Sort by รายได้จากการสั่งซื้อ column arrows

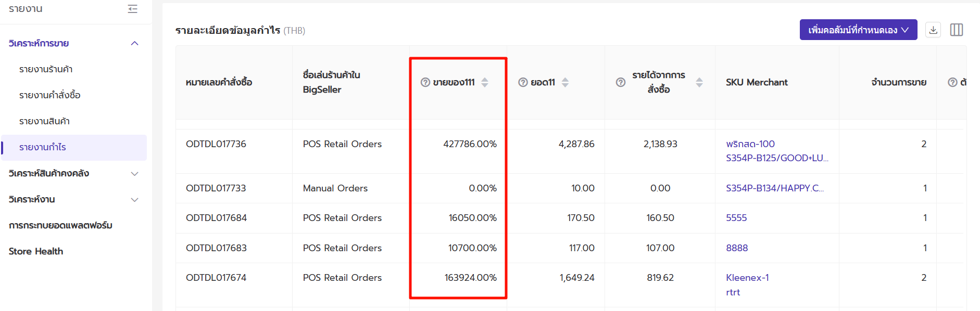[699, 82]
